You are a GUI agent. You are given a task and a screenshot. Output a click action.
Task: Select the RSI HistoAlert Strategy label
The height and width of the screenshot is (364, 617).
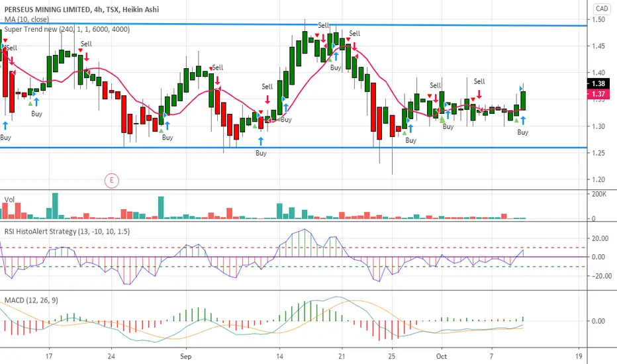[x=67, y=232]
